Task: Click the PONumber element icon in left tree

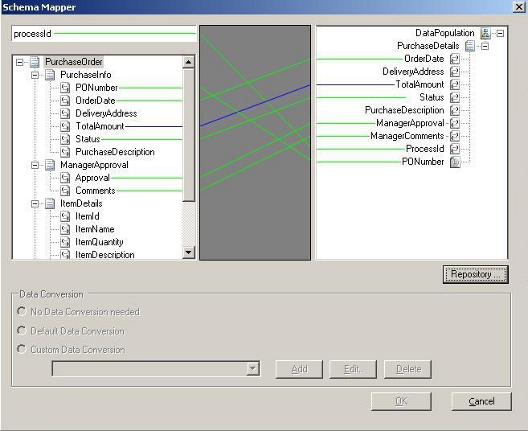Action: 65,88
